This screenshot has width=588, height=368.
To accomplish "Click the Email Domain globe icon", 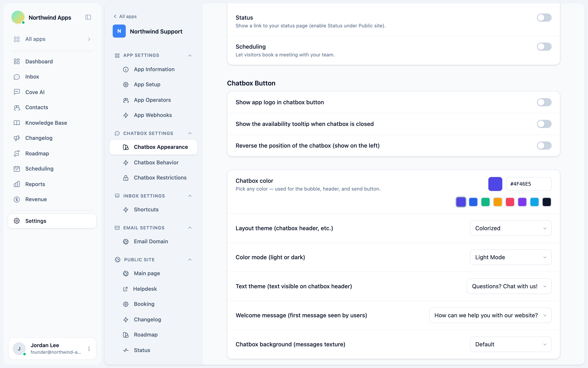I will click(x=126, y=241).
